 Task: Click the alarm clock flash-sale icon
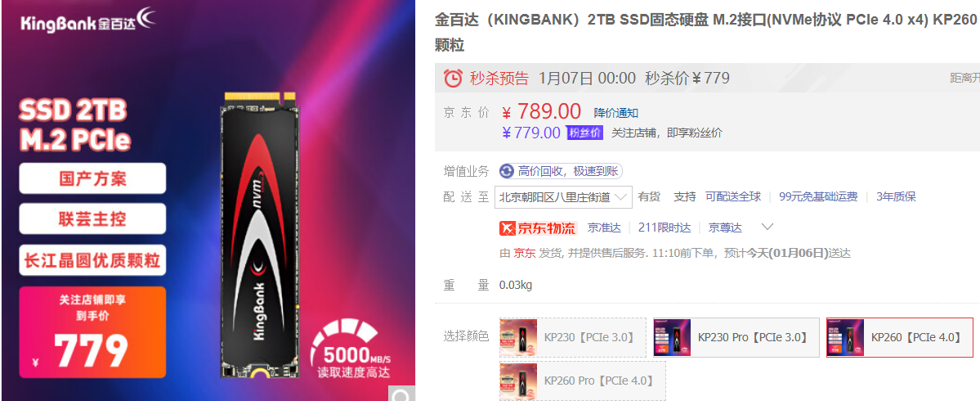(453, 79)
